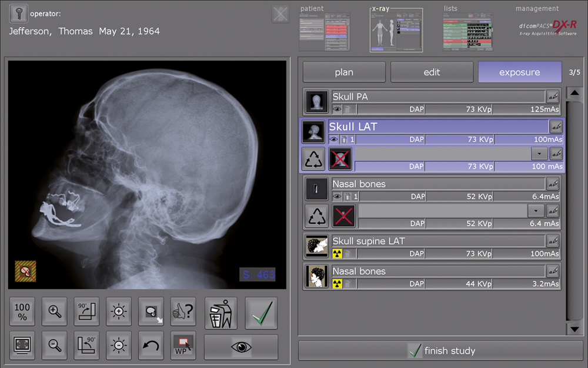The image size is (588, 368).
Task: Open dropdown in Skull LAT rejected row
Action: coord(539,153)
